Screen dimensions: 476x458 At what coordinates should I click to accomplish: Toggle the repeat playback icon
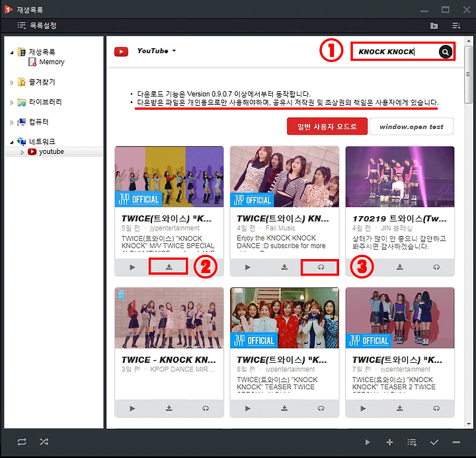22,442
